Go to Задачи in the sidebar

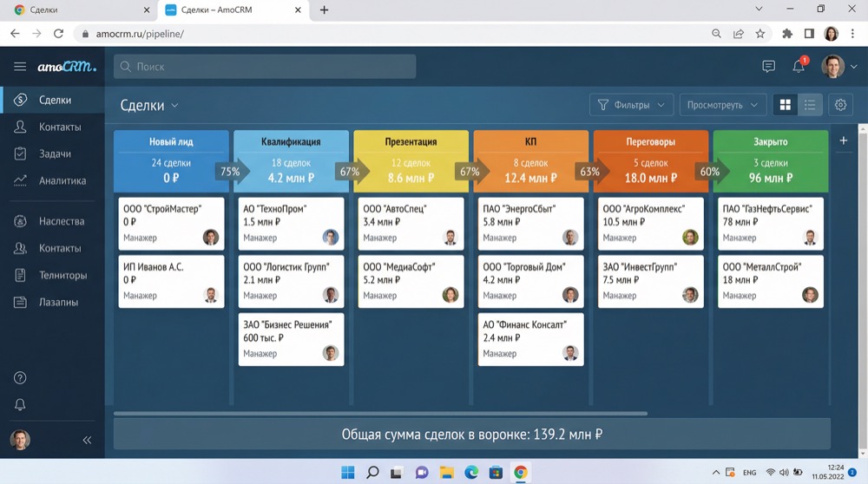[x=55, y=154]
